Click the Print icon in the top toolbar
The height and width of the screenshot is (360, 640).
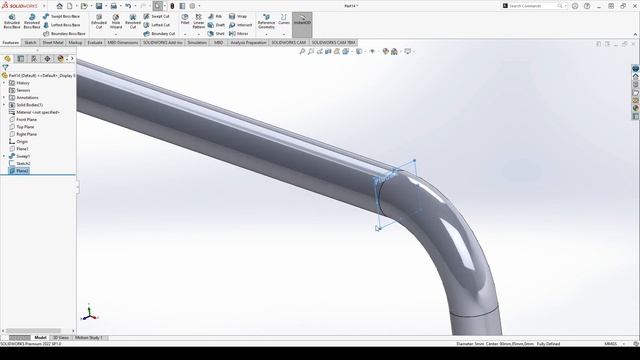[113, 6]
